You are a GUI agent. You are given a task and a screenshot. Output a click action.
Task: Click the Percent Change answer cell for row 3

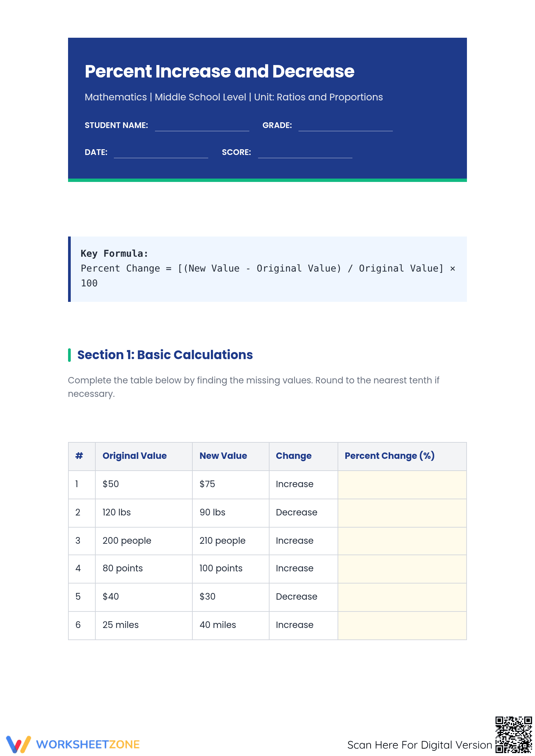tap(402, 541)
